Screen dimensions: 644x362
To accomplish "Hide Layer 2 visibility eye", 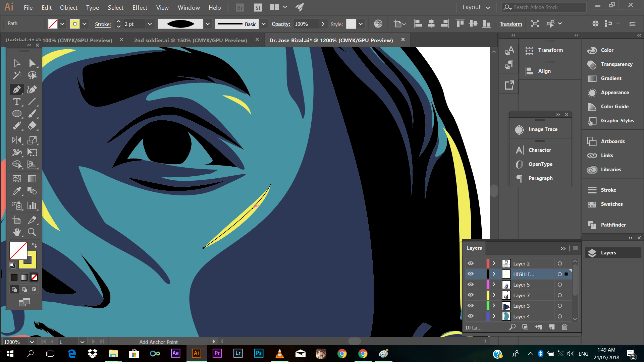I will pos(471,263).
